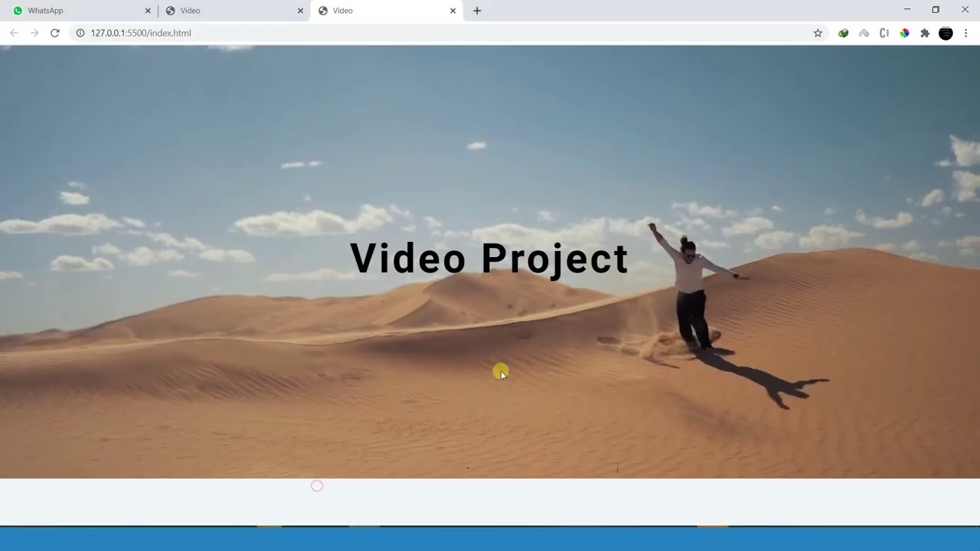The height and width of the screenshot is (551, 980).
Task: Click the browser back arrow
Action: 14,33
